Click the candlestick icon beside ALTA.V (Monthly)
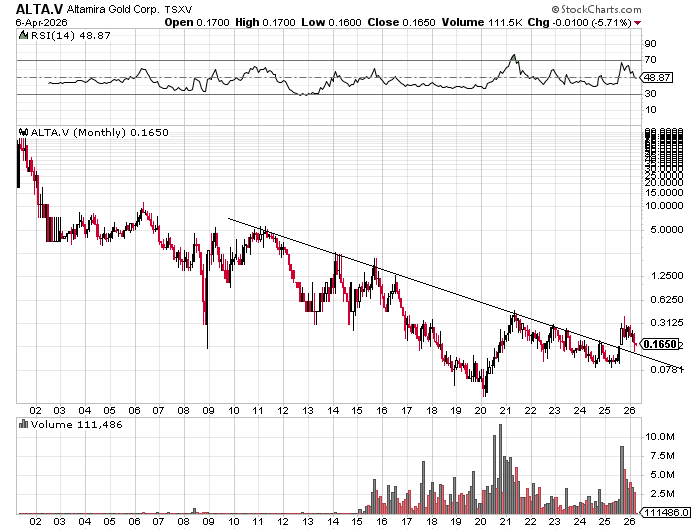700x530 pixels. pyautogui.click(x=24, y=132)
